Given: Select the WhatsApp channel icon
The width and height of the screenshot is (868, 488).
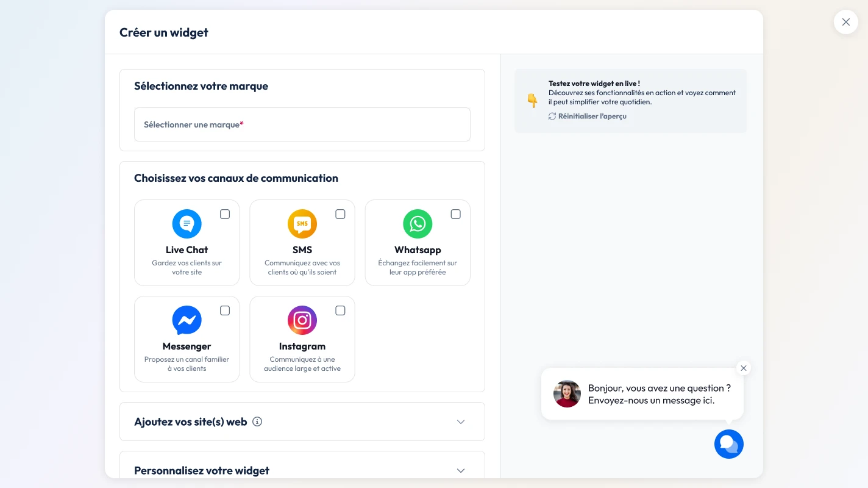Looking at the screenshot, I should point(418,223).
